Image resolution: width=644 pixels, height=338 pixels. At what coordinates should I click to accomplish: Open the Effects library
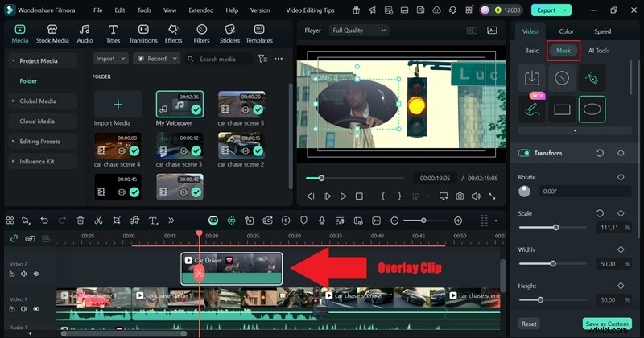(x=173, y=34)
